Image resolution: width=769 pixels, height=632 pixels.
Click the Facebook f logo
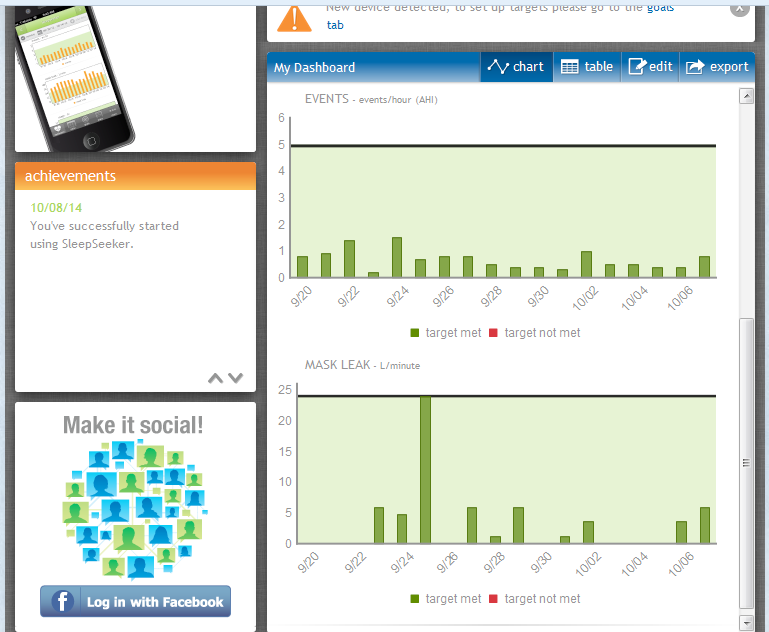click(62, 601)
